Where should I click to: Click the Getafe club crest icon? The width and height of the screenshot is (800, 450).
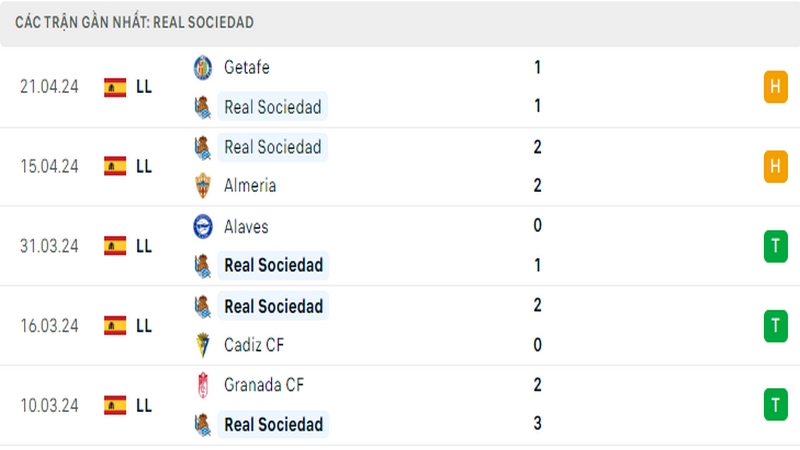[x=203, y=68]
